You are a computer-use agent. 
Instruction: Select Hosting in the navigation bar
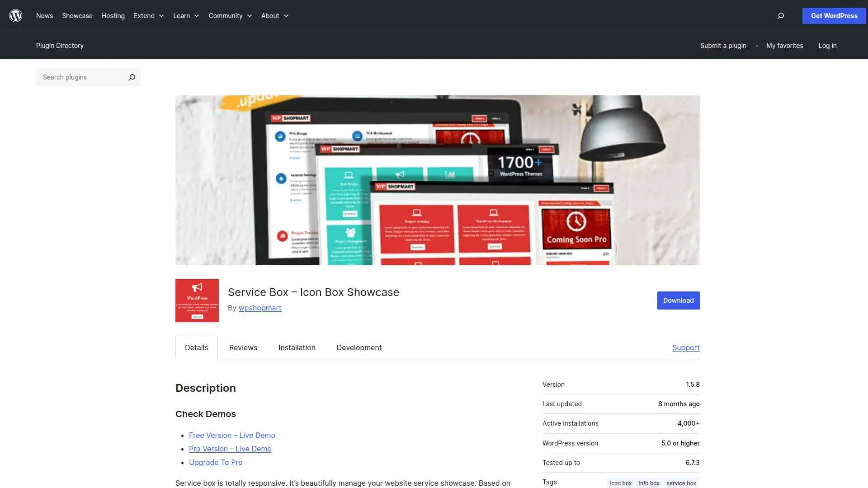pos(113,15)
